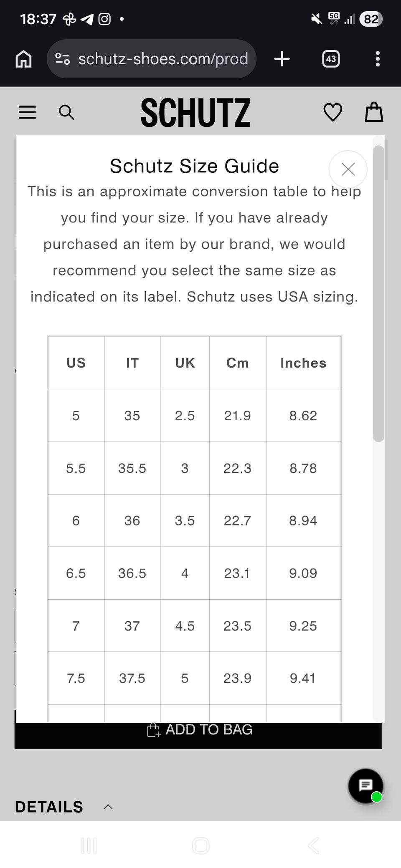Tap the schutz-shoes.com address bar
401x868 pixels.
(163, 59)
